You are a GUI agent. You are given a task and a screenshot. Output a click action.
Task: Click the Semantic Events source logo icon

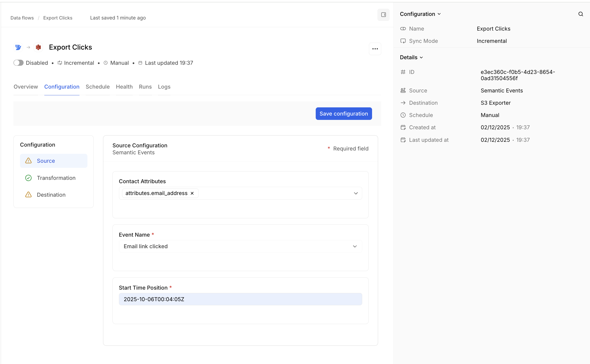tap(18, 47)
